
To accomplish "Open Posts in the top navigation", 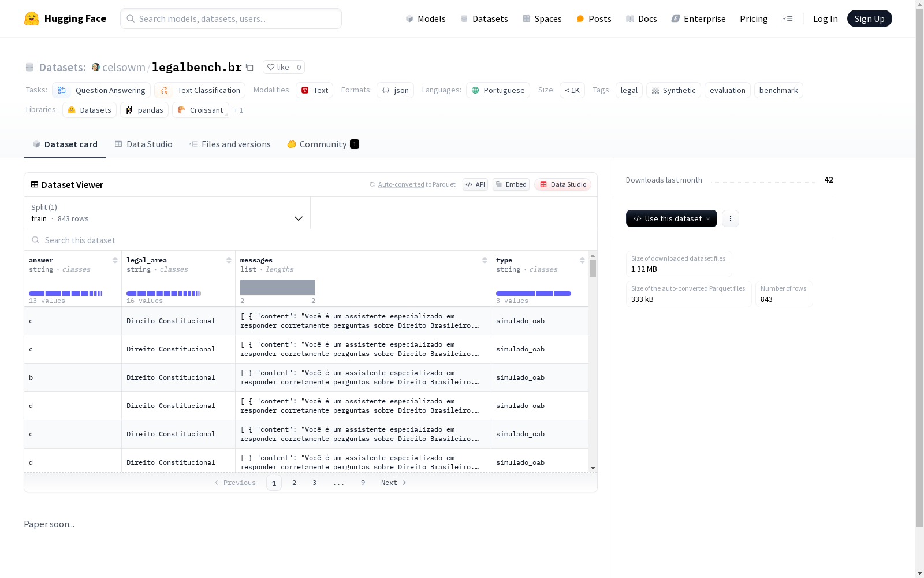I will tap(594, 18).
